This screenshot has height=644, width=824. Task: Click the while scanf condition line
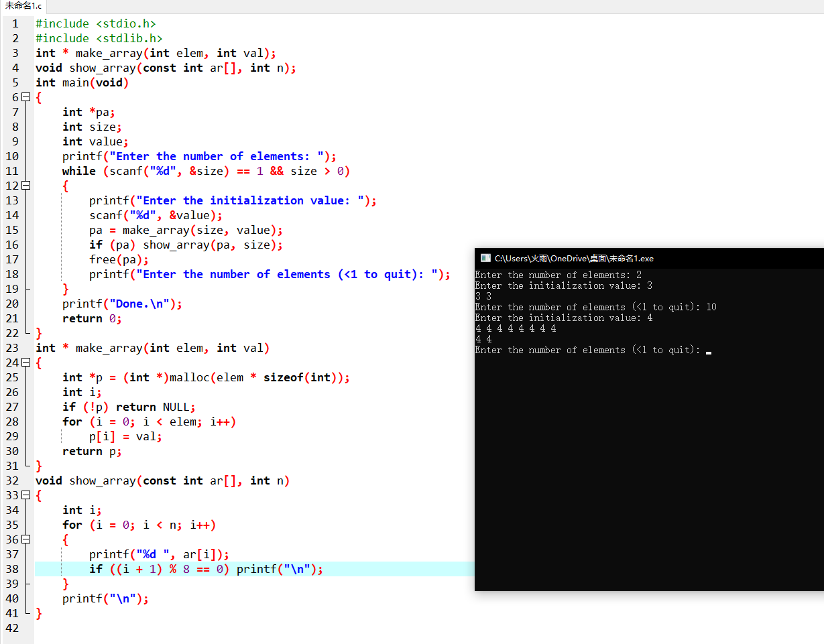click(207, 171)
